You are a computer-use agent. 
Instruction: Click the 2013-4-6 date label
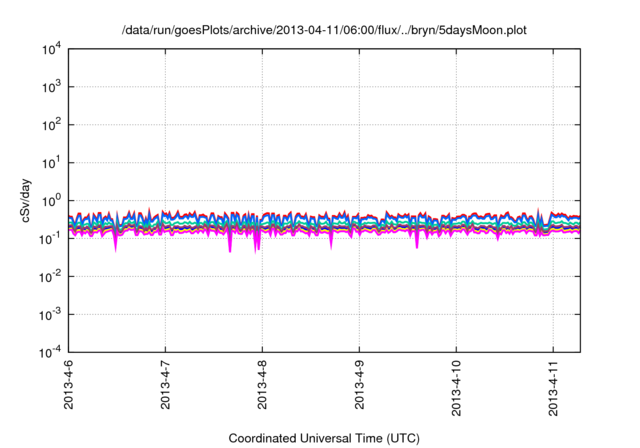pos(68,384)
